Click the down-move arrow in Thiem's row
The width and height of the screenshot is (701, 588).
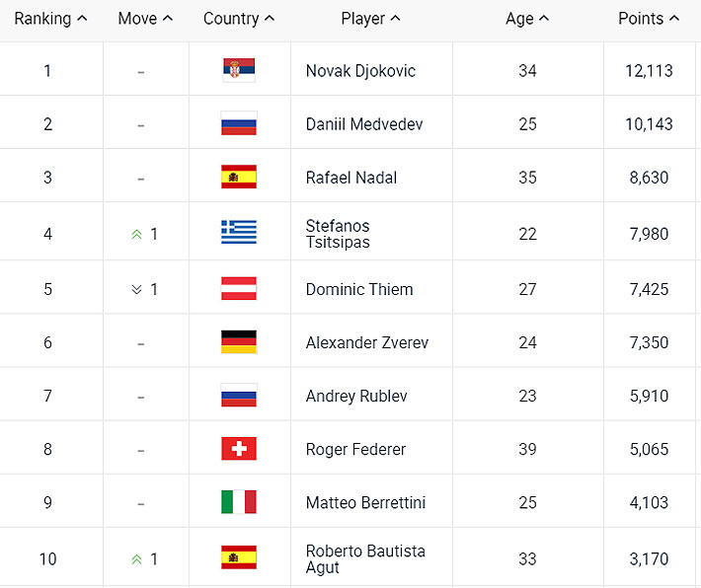[136, 290]
